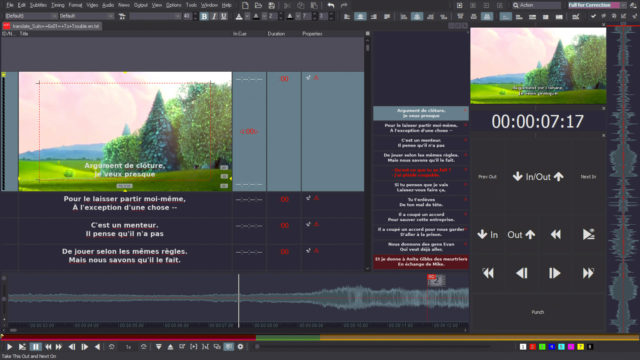640x360 pixels.
Task: Click the Punch button
Action: point(538,312)
